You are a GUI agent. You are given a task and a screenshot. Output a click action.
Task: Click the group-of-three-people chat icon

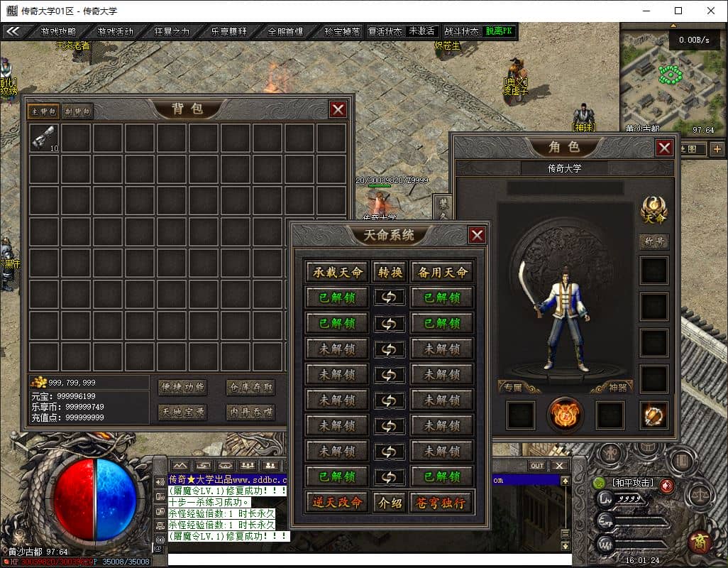click(x=248, y=465)
